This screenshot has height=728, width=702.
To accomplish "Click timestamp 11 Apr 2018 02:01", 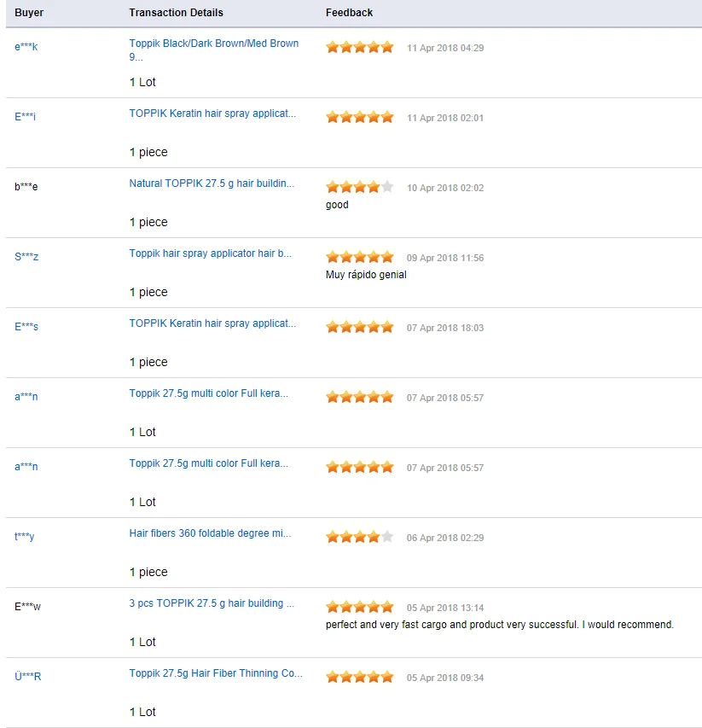I will tap(445, 118).
